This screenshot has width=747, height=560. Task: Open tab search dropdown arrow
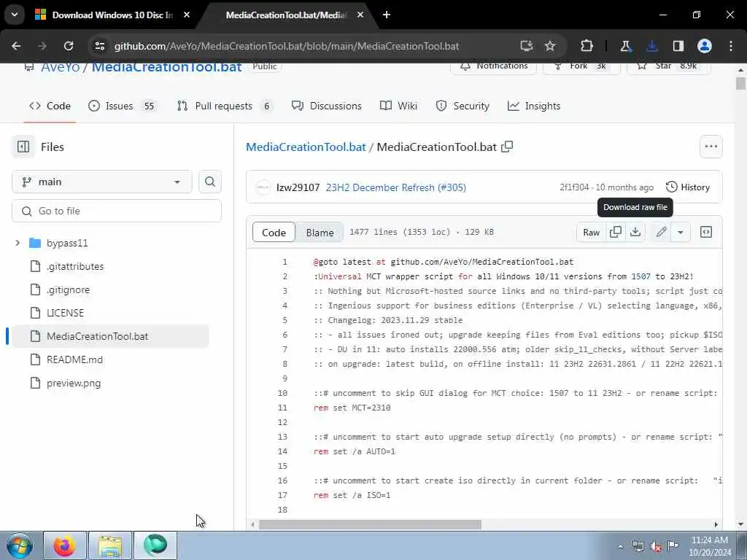[x=15, y=15]
